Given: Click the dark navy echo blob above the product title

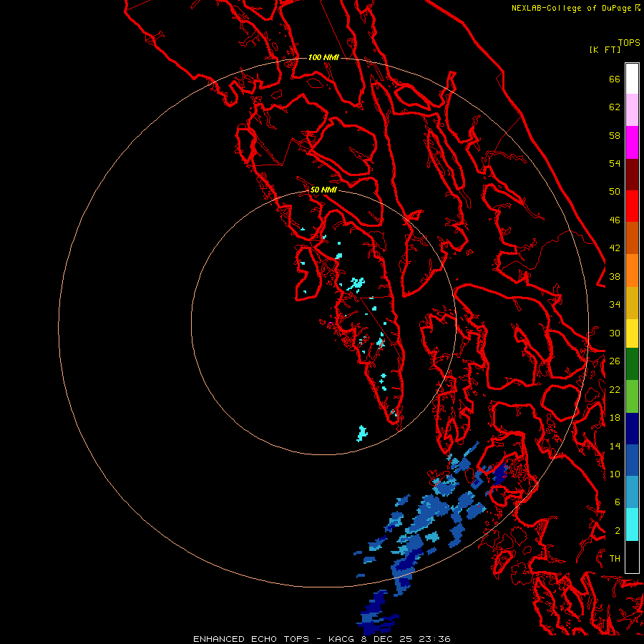Looking at the screenshot, I should point(376,613).
